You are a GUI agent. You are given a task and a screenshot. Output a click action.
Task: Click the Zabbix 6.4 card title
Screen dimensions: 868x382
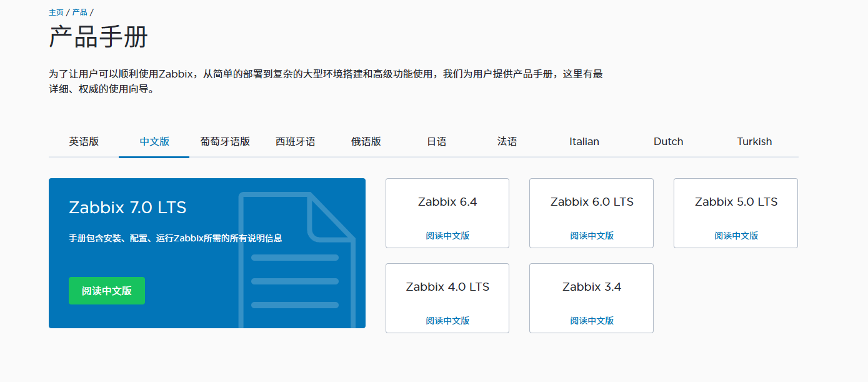pyautogui.click(x=447, y=202)
